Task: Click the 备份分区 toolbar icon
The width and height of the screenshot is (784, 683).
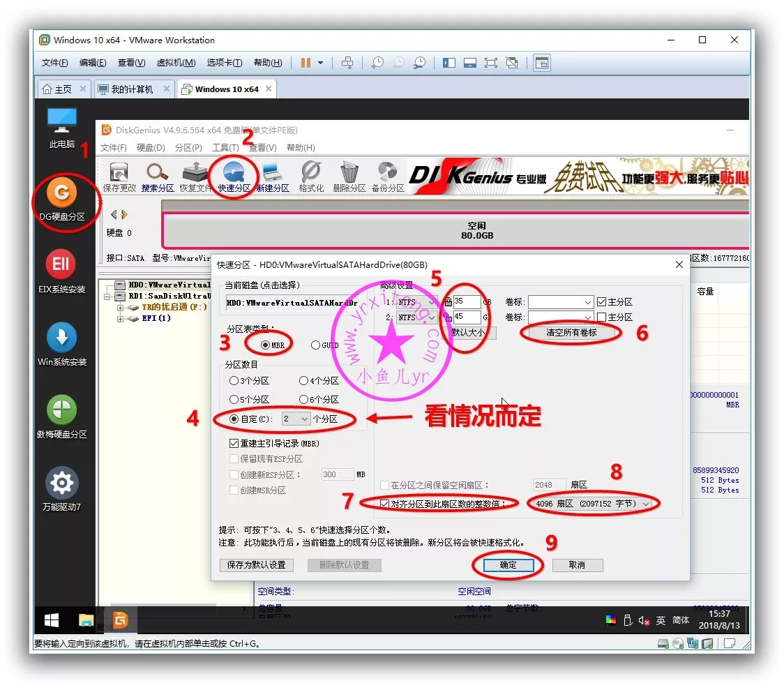Action: click(388, 177)
